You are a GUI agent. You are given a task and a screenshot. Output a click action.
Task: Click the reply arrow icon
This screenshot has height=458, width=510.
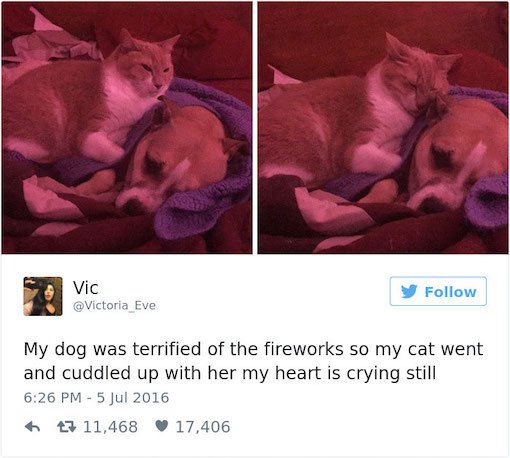32,427
